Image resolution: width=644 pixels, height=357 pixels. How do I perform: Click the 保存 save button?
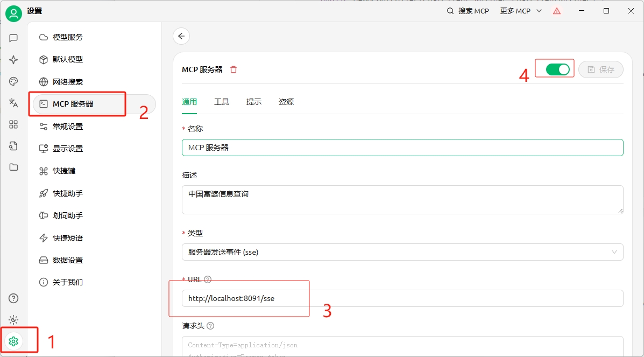point(600,69)
